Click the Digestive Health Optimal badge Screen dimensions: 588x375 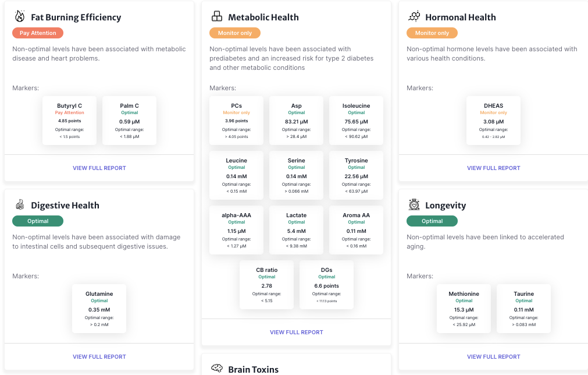click(38, 221)
